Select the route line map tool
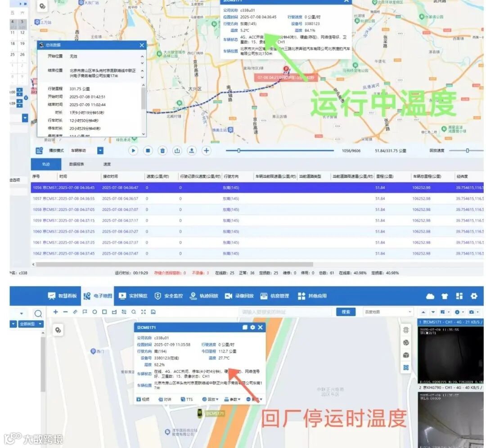486x448 pixels. (x=124, y=312)
